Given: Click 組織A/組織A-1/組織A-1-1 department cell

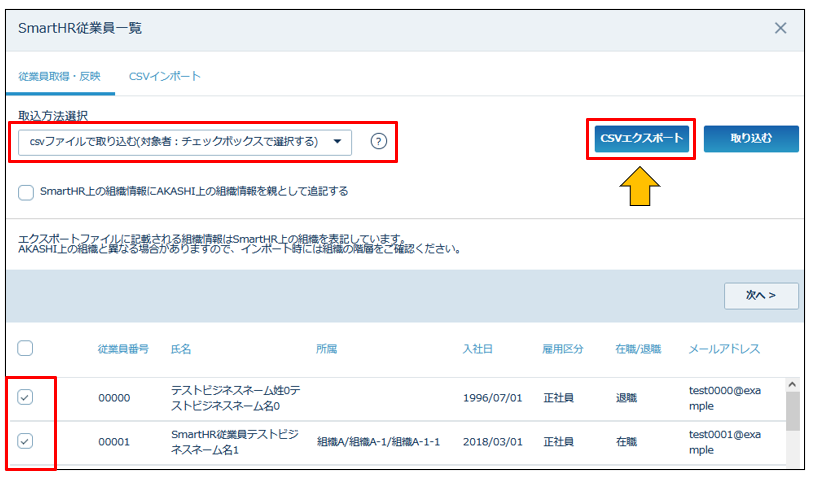Looking at the screenshot, I should coord(378,442).
